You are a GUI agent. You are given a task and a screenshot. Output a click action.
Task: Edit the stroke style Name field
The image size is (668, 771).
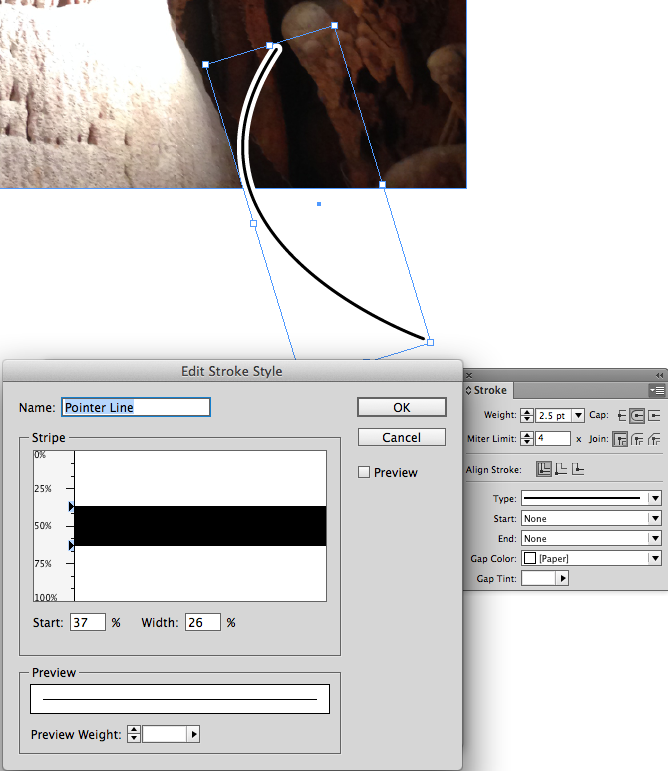point(136,407)
